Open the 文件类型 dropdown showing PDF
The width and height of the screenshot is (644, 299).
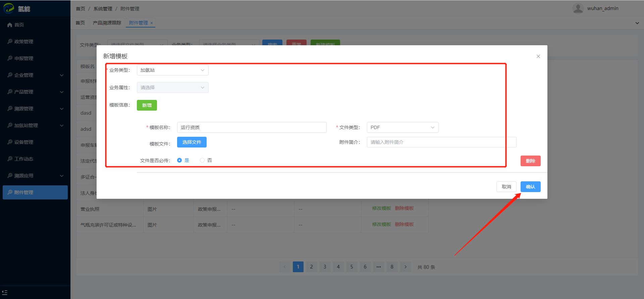coord(403,127)
